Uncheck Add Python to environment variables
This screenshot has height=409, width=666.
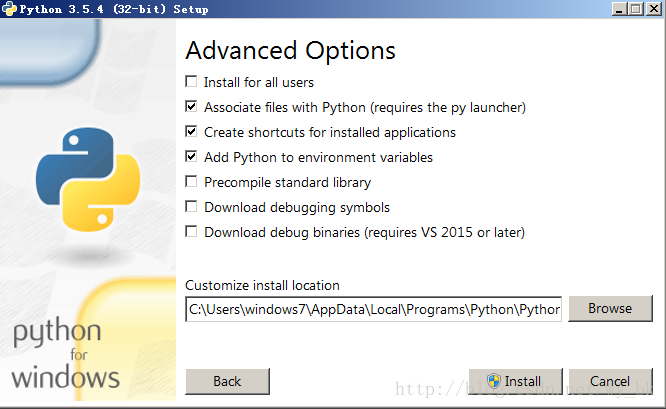click(x=191, y=157)
